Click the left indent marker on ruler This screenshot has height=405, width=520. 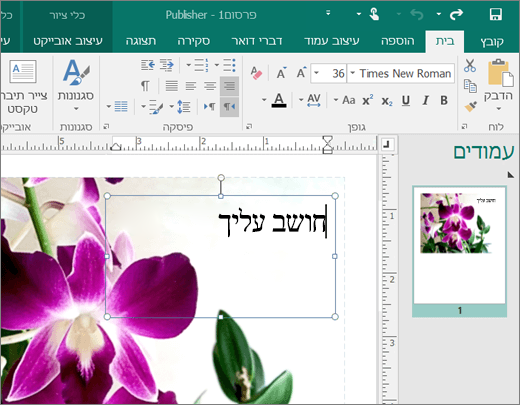(116, 147)
